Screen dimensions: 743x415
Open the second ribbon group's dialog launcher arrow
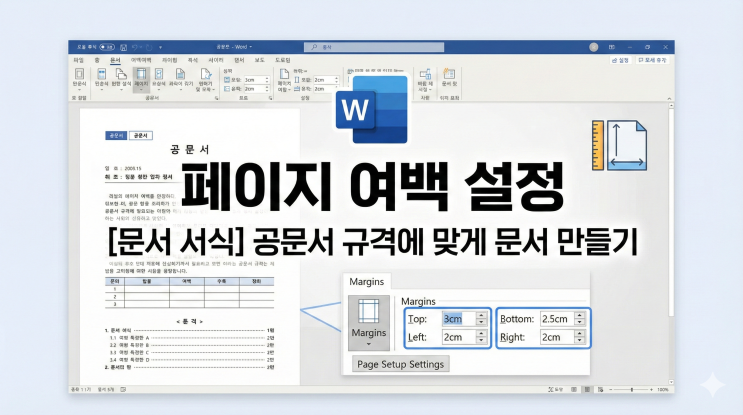pyautogui.click(x=271, y=98)
